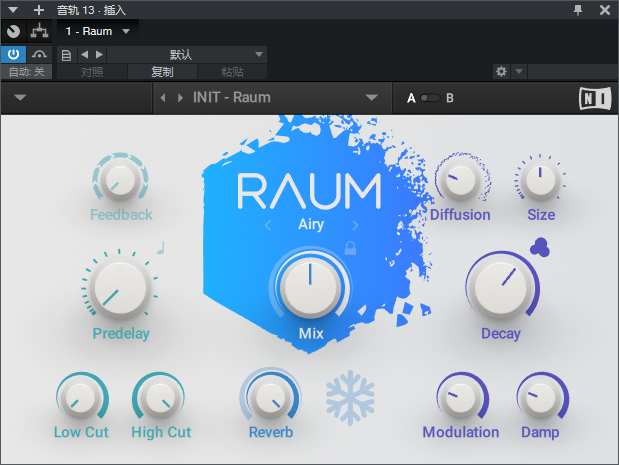The image size is (619, 465).
Task: Click the Low Cut knob
Action: (x=81, y=398)
